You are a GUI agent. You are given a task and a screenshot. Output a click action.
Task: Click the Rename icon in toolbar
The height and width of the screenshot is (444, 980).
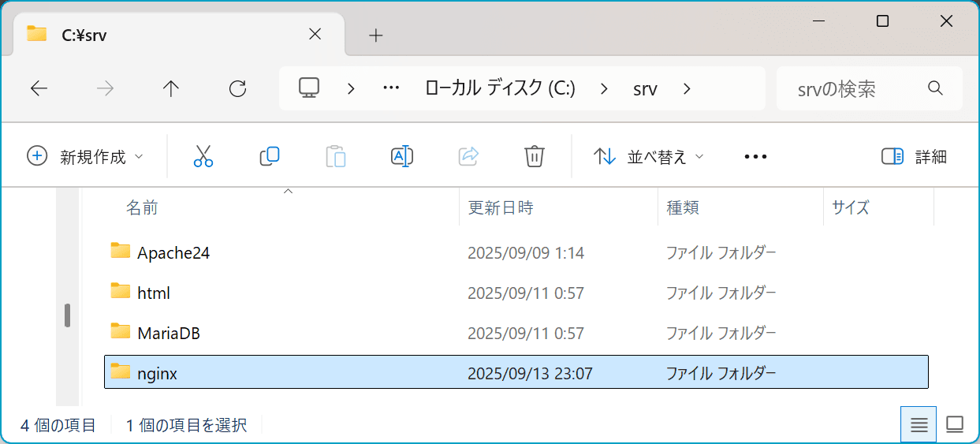coord(402,156)
